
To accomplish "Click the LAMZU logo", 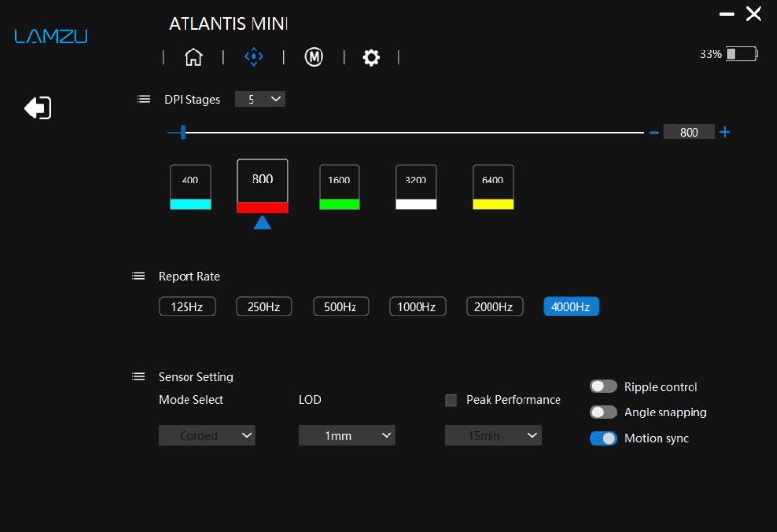I will pyautogui.click(x=51, y=36).
